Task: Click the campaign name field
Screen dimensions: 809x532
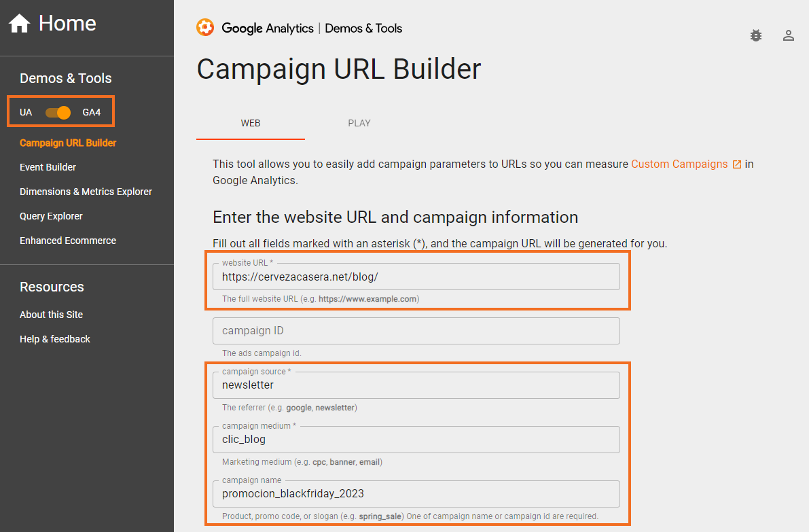Action: (x=416, y=494)
